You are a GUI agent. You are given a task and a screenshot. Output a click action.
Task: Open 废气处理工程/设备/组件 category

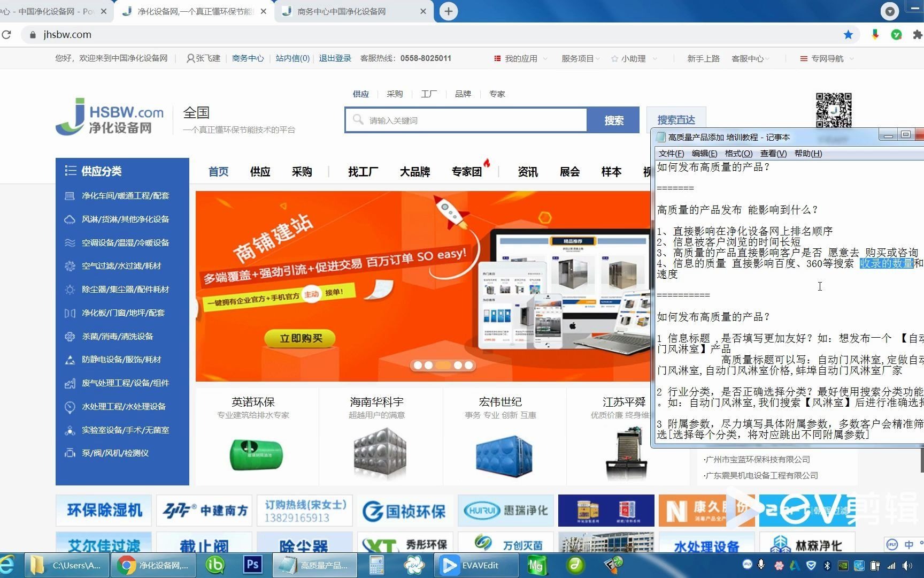[x=125, y=383]
